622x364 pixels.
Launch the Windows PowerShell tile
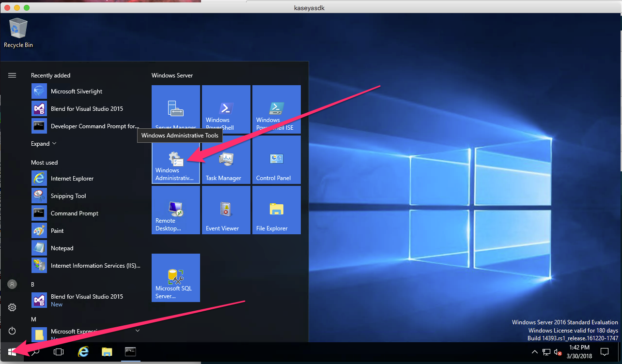[x=226, y=109]
